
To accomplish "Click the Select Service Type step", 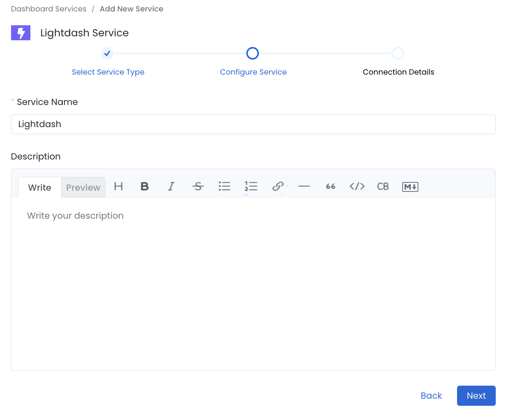I will click(108, 72).
